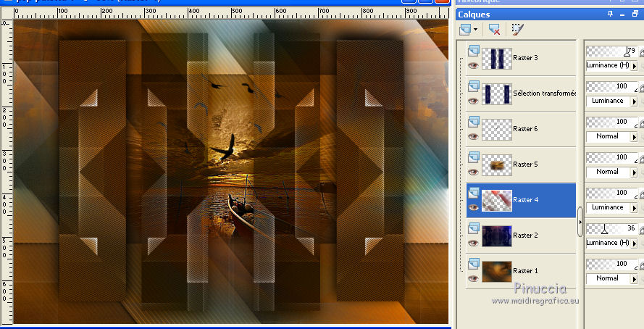
Task: Click the Raster 3 opacity slider at 79
Action: 611,51
